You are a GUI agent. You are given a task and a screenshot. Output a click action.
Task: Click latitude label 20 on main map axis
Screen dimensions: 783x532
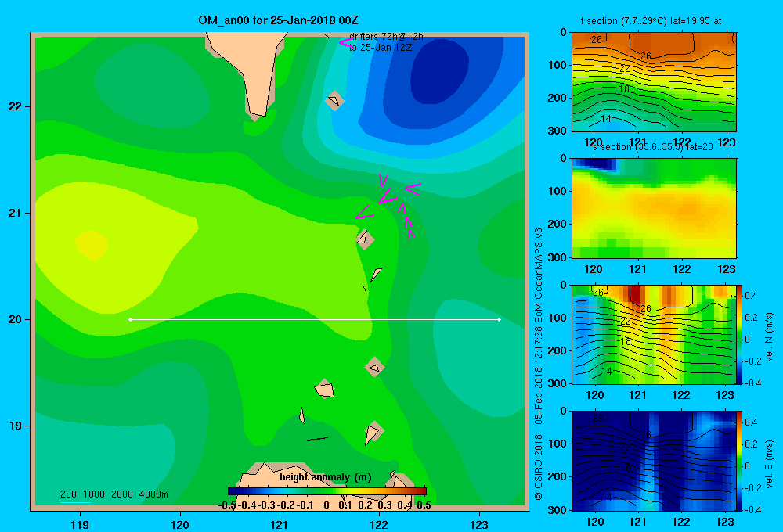tap(16, 319)
